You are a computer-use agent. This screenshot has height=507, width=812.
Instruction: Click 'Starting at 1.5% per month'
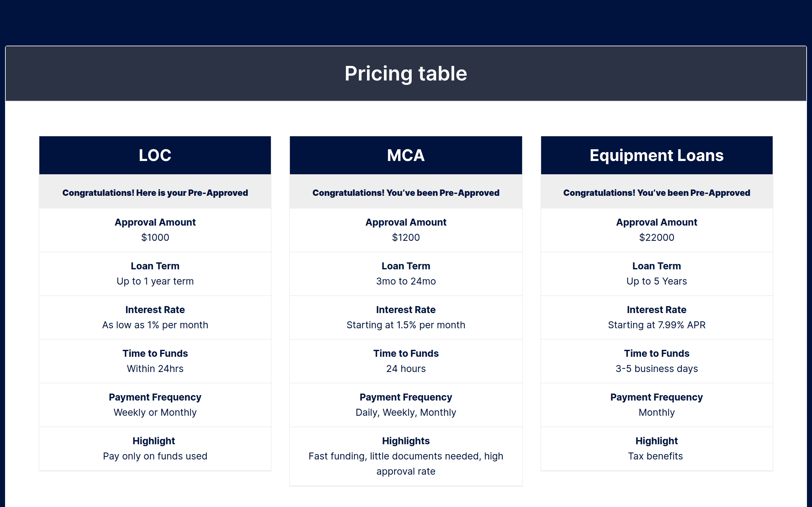point(406,325)
